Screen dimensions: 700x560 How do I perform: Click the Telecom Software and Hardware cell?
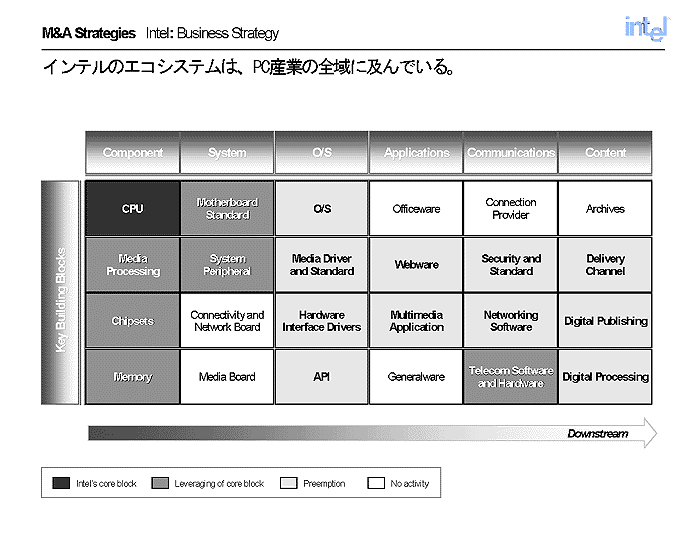coord(510,377)
